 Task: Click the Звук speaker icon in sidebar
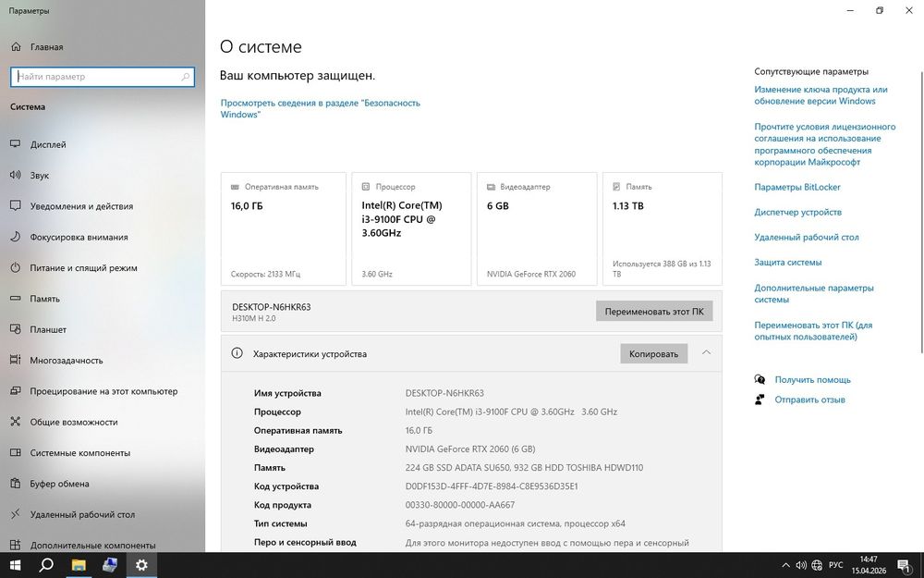16,175
